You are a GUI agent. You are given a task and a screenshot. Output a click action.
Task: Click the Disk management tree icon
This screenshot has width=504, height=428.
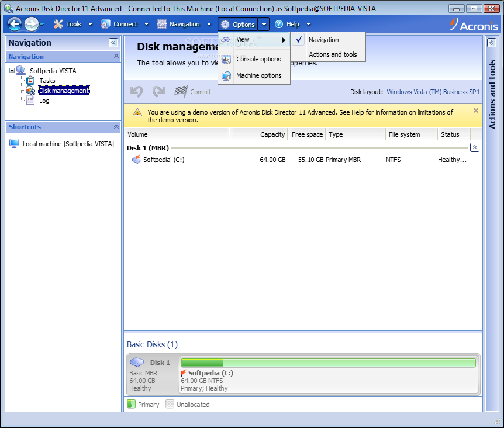[30, 90]
